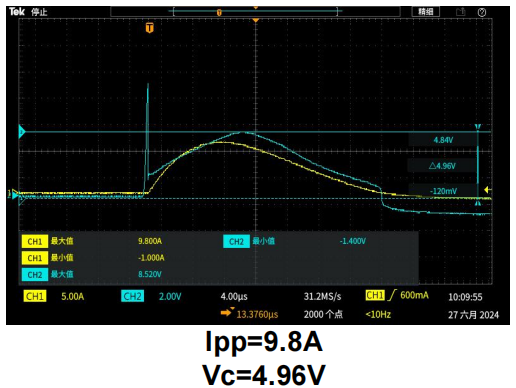
Task: Select the Vc=4.96V caption
Action: (263, 375)
